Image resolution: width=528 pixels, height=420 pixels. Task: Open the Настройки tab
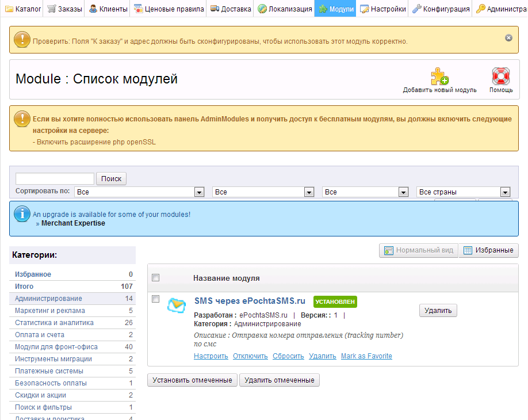tap(383, 9)
